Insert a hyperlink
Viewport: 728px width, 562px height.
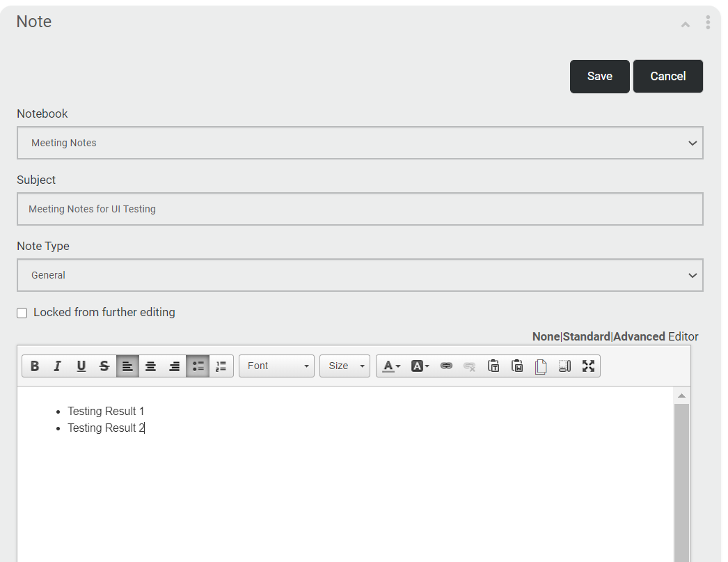[x=446, y=366]
